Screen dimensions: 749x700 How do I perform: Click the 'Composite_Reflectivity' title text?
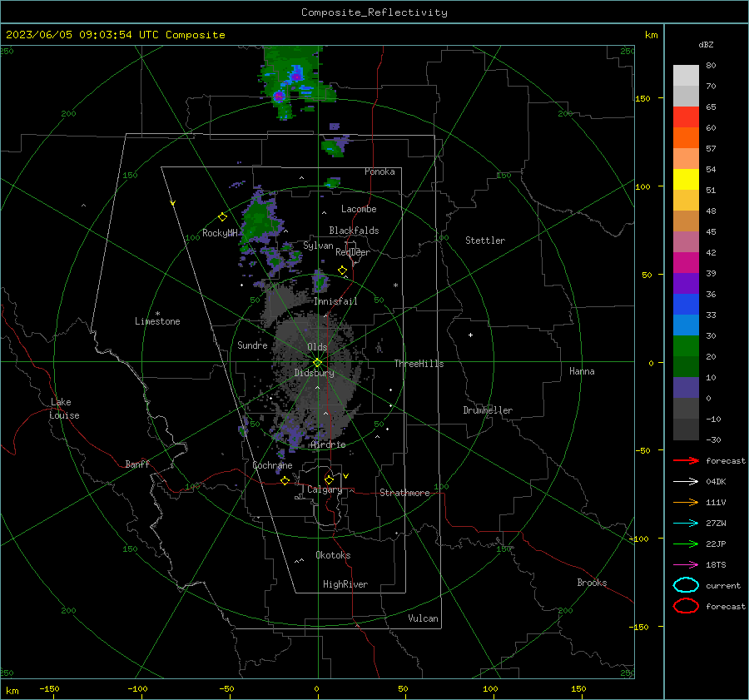[x=374, y=12]
